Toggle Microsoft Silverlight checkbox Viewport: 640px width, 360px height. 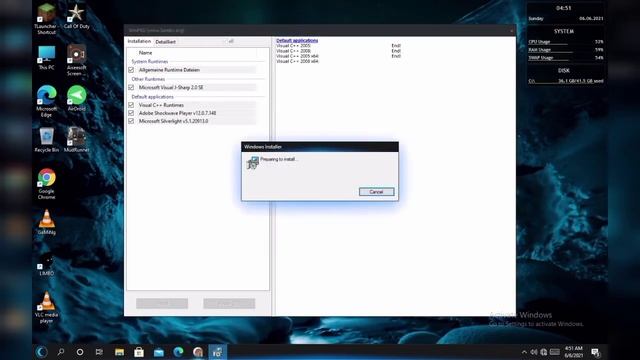coord(131,121)
